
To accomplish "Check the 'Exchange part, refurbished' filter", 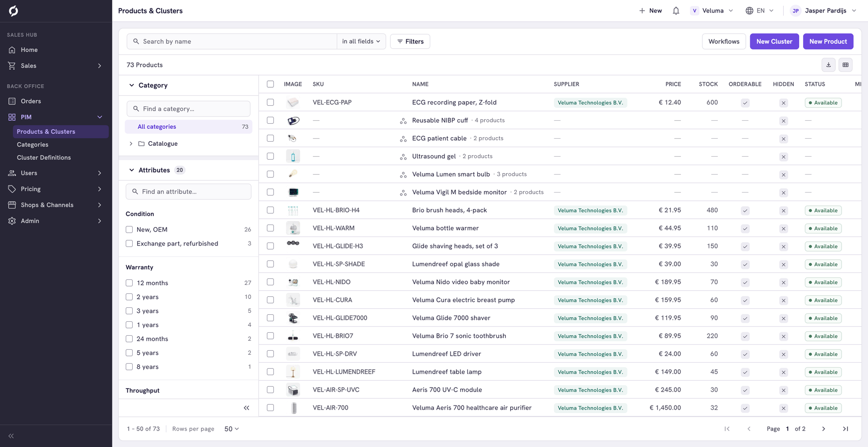I will (129, 243).
